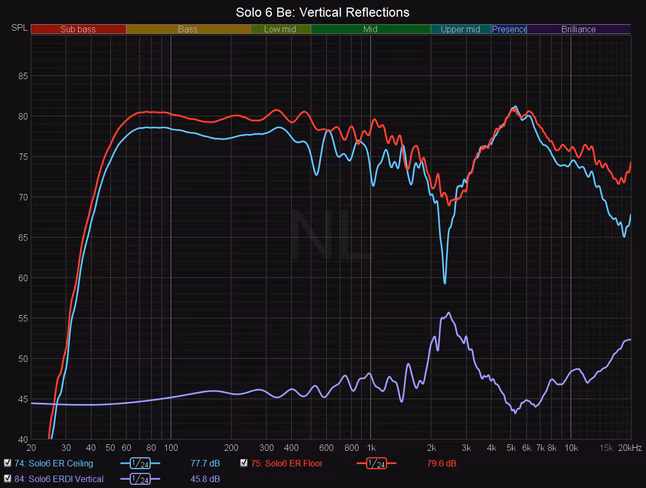Uncheck the 74: Solo6 ER Ceiling trace checkbox
Screen dimensions: 646x488
coord(7,463)
